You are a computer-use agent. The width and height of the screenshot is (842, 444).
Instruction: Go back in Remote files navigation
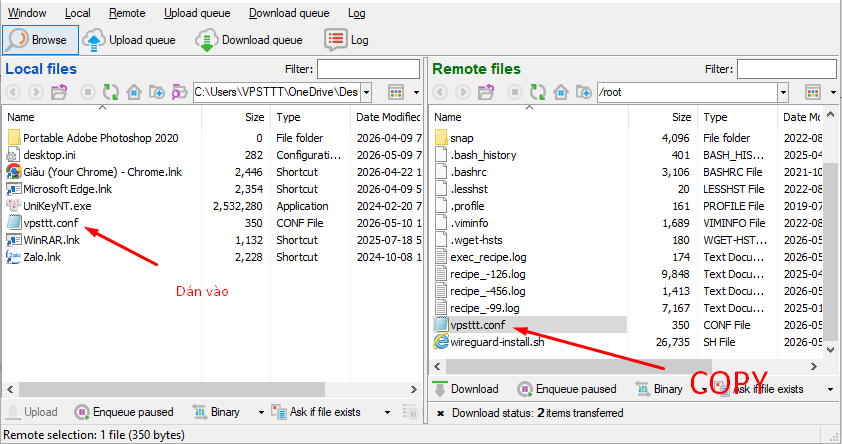[440, 92]
